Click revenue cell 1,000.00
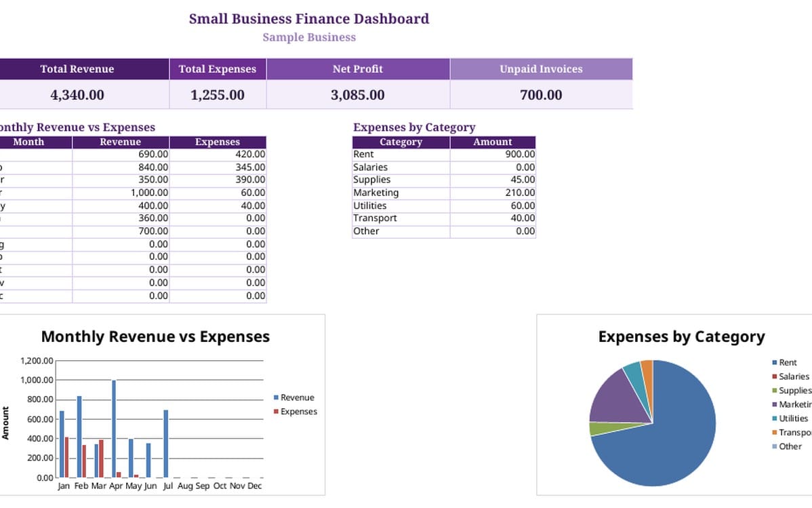 point(121,193)
